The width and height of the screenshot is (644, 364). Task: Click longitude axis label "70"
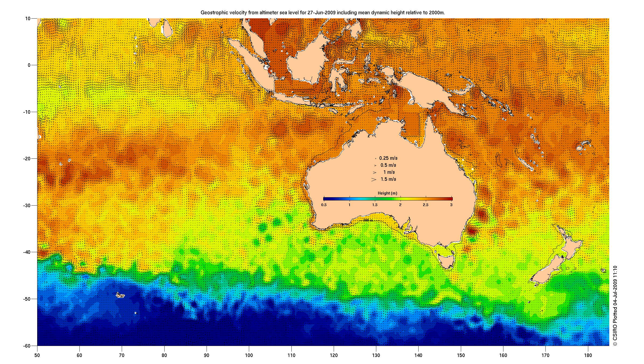click(x=122, y=355)
